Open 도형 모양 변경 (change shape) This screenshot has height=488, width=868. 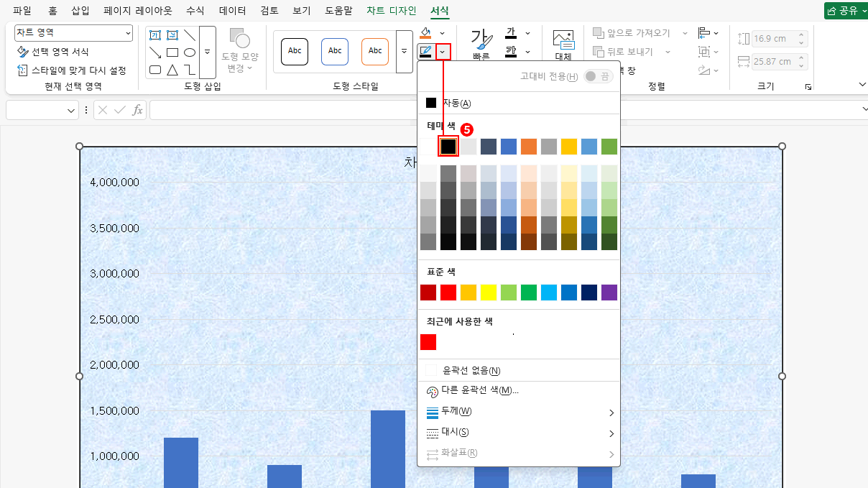point(240,50)
